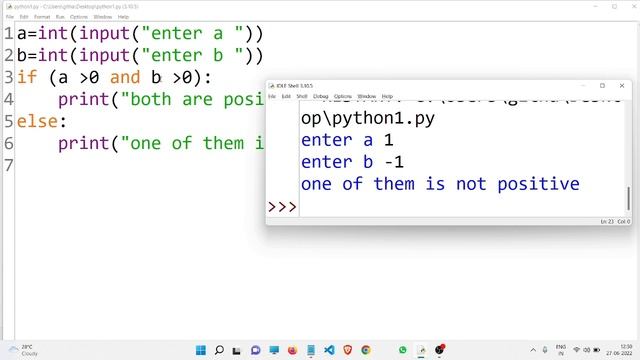Click line 1 'a=int(input' code
Viewport: 640px width, 360px height.
click(140, 33)
